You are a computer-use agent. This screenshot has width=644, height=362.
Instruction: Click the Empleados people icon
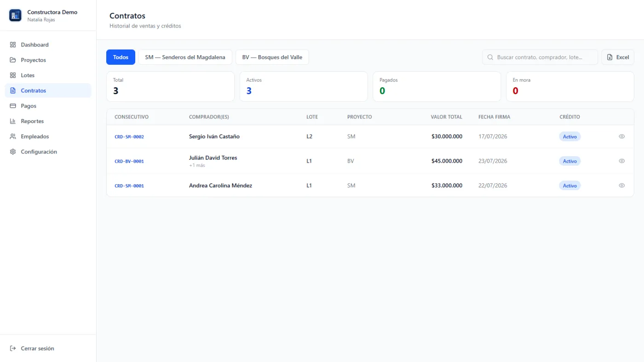tap(13, 136)
